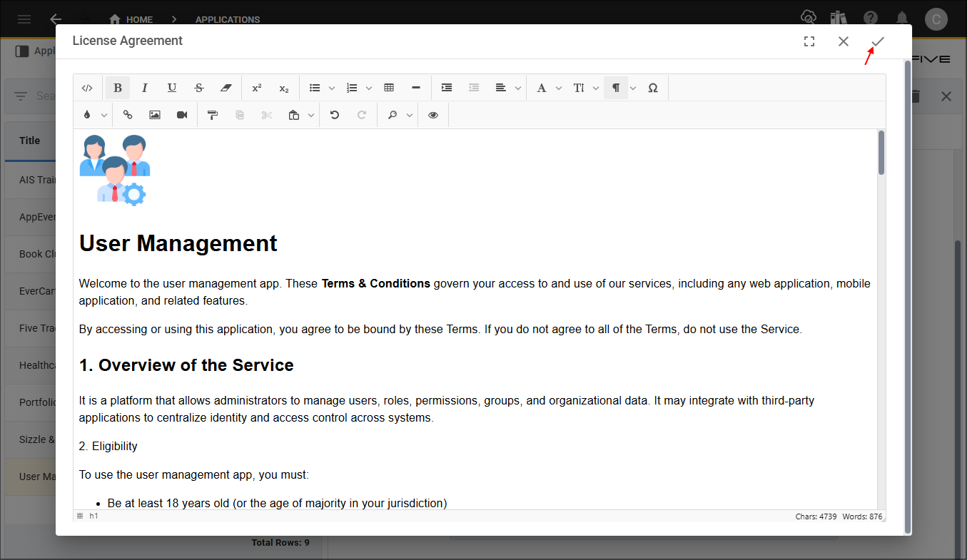The height and width of the screenshot is (560, 967).
Task: Toggle italic formatting
Action: click(x=145, y=88)
